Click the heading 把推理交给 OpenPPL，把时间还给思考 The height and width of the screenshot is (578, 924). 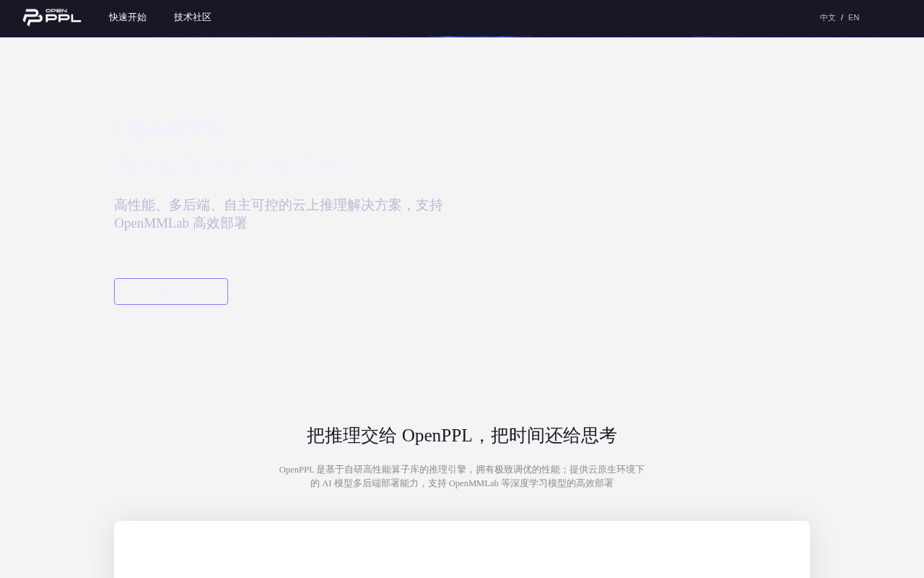pos(462,436)
